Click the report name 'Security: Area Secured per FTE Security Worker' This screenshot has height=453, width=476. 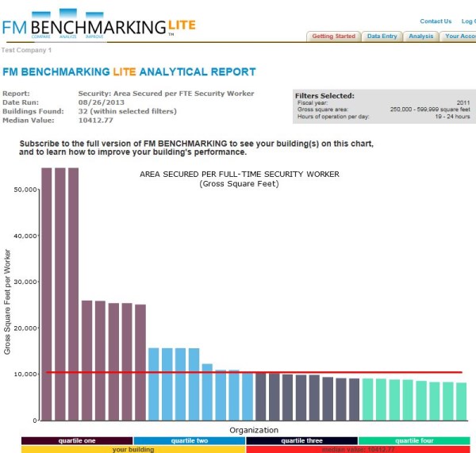tap(166, 94)
